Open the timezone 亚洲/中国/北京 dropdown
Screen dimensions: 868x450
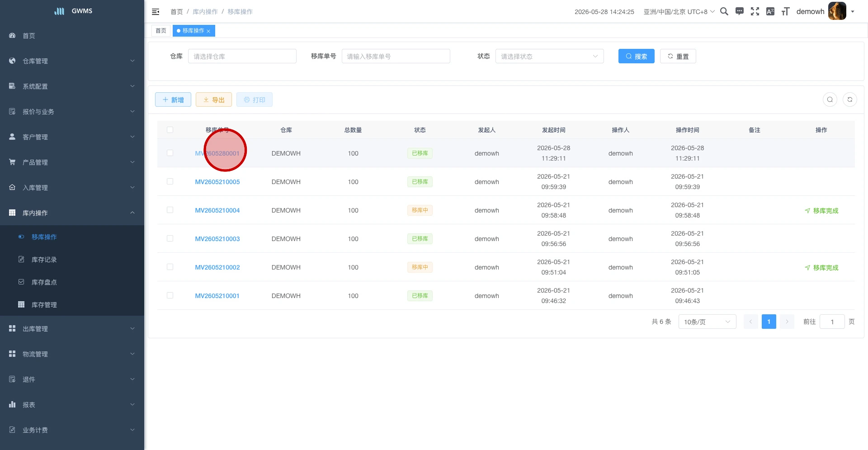click(679, 12)
